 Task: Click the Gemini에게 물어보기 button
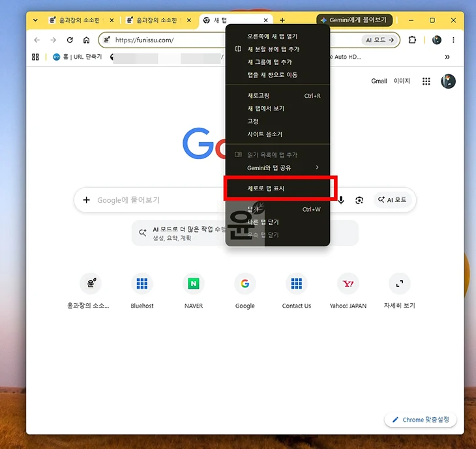[x=354, y=20]
